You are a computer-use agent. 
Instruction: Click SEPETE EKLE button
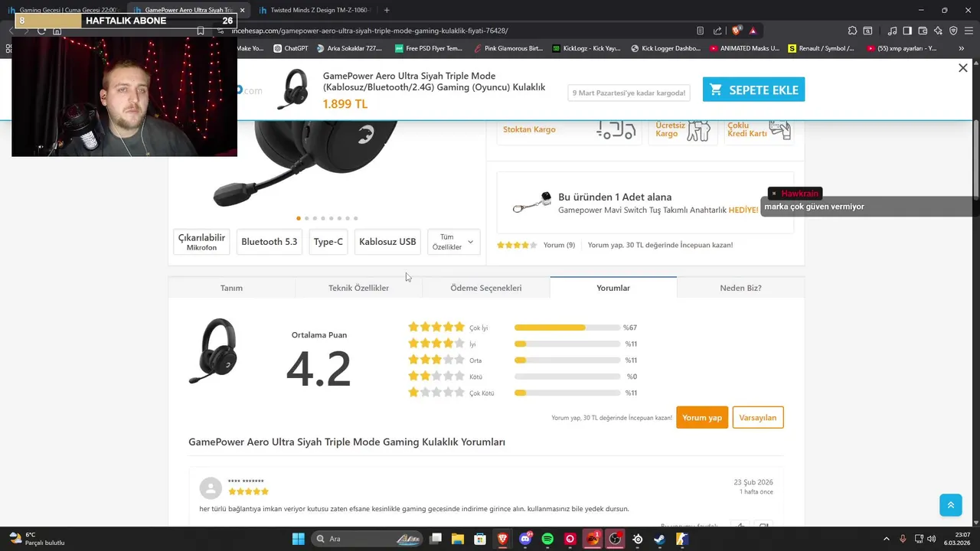coord(753,90)
